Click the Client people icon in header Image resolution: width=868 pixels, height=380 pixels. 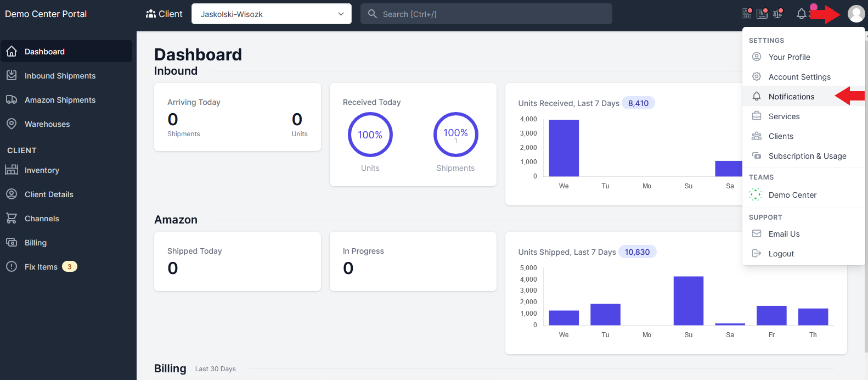point(151,14)
